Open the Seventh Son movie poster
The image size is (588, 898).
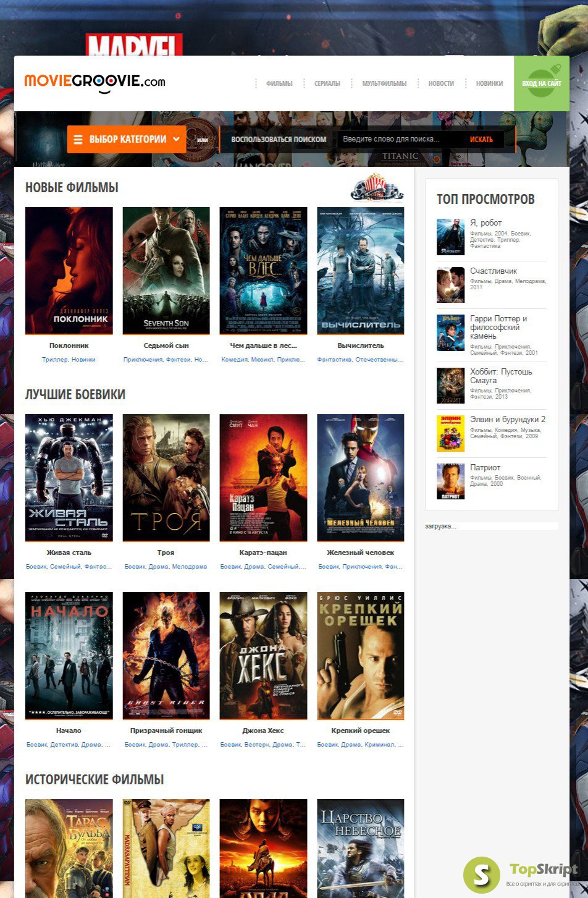[x=166, y=271]
